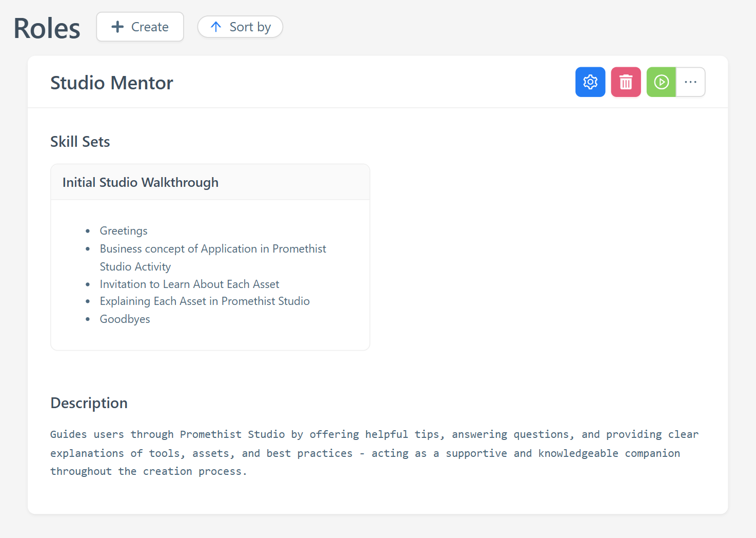Image resolution: width=756 pixels, height=538 pixels.
Task: Open the Studio Mentor role details
Action: coord(111,83)
